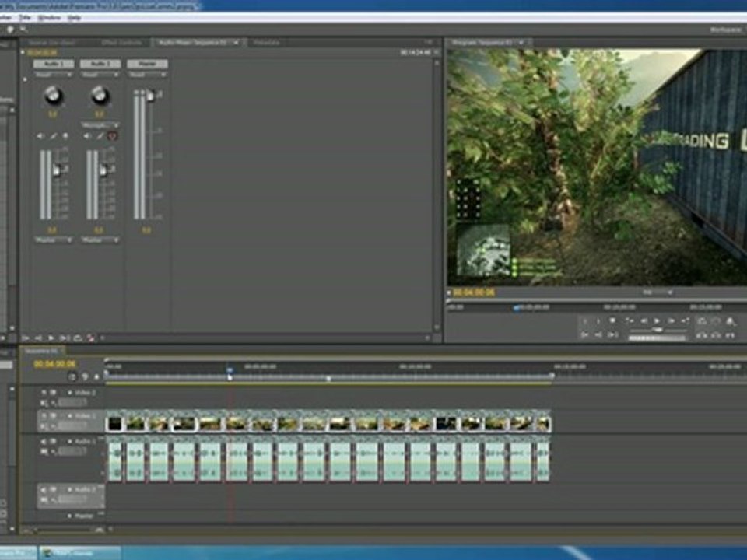Set unnumbered marker in timeline header
Screen dimensions: 747x560
click(96, 376)
